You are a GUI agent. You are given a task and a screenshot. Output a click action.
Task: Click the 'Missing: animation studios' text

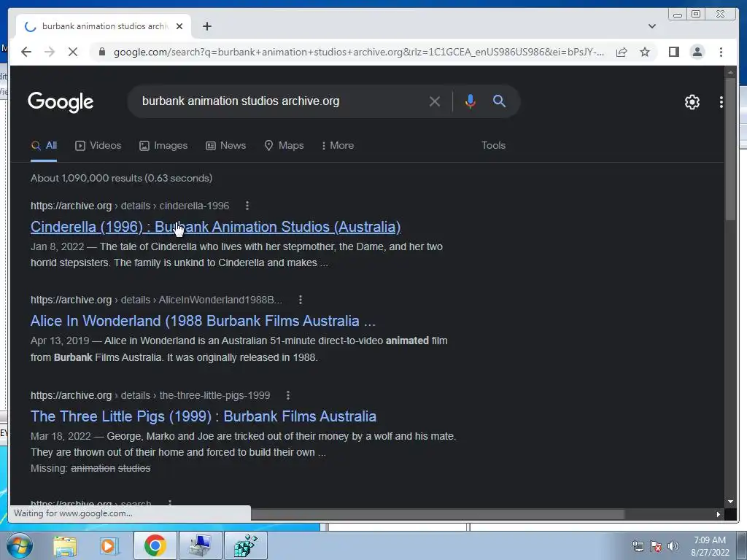pos(90,469)
